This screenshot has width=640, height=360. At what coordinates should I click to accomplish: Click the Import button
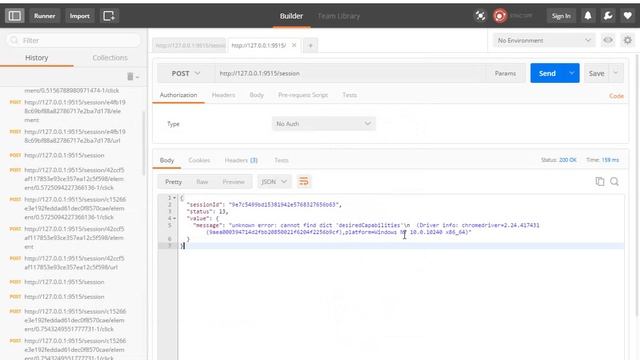point(80,16)
